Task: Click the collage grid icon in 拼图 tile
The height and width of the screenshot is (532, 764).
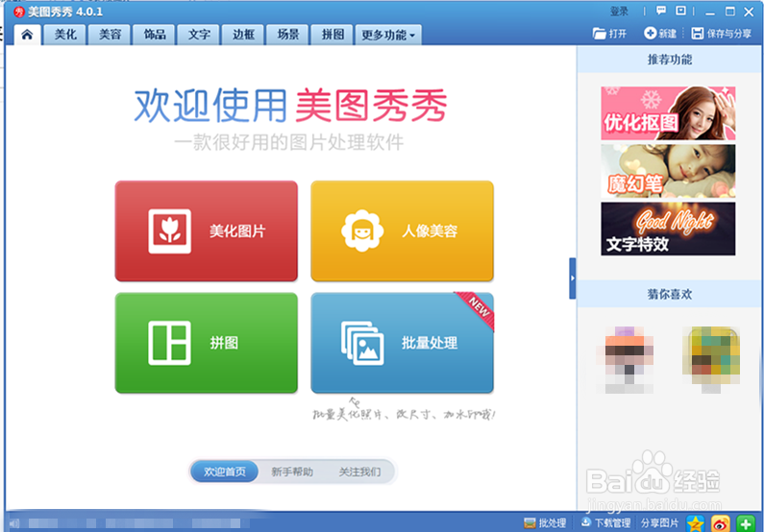Action: click(169, 343)
